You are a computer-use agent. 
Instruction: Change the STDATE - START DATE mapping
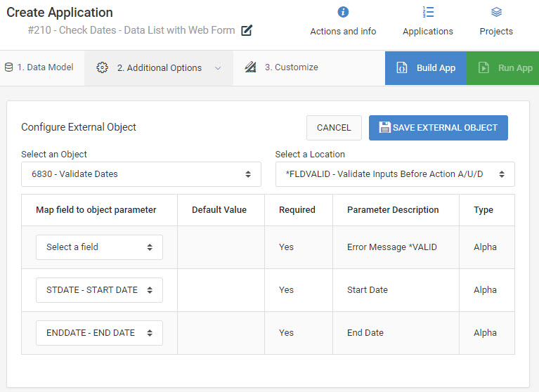99,290
